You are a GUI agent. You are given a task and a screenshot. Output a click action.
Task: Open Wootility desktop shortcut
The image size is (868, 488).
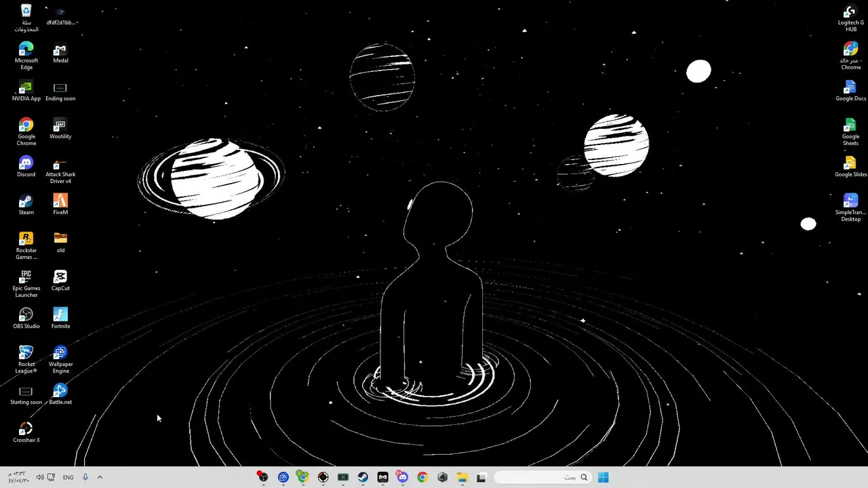pos(60,129)
